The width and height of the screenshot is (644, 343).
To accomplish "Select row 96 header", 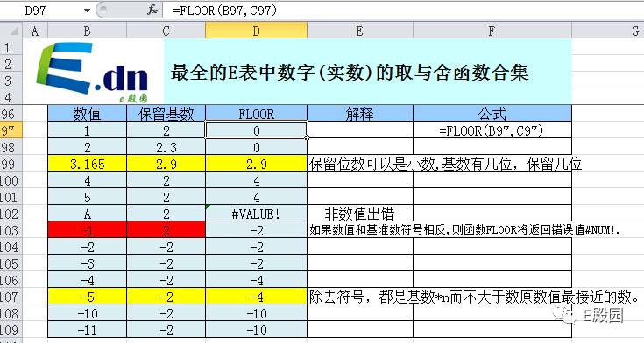I will point(11,114).
